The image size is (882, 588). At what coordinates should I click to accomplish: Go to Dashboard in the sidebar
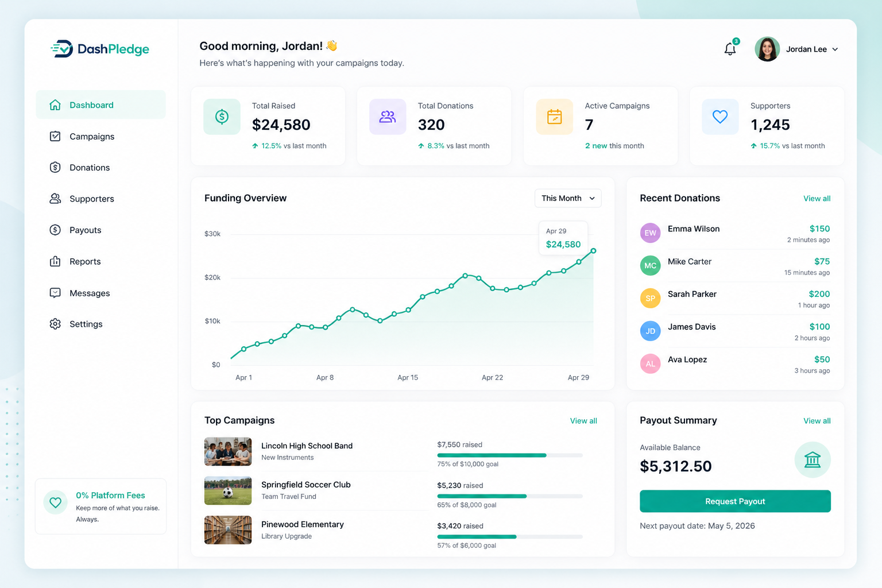(100, 105)
